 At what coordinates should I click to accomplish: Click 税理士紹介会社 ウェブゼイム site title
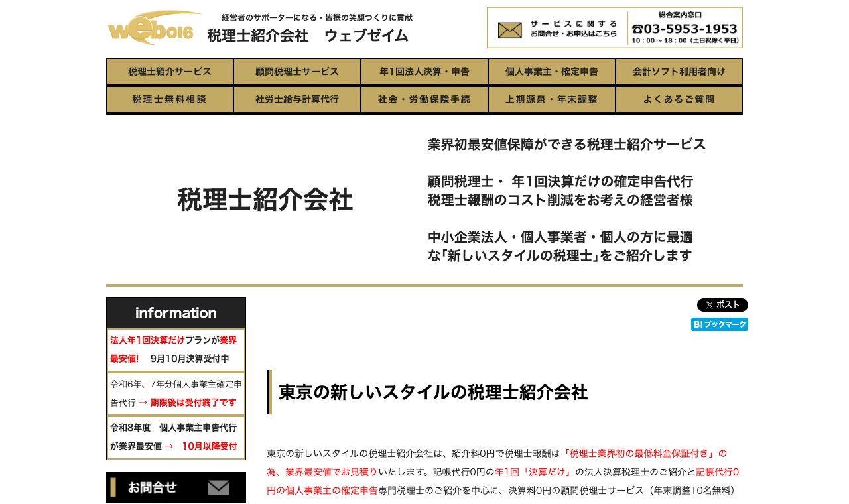pos(308,36)
